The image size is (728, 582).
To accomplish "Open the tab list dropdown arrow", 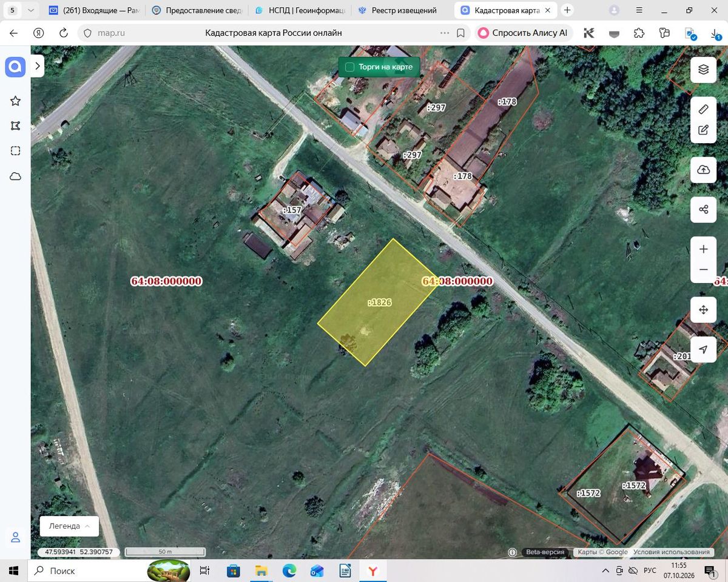I will (31, 10).
